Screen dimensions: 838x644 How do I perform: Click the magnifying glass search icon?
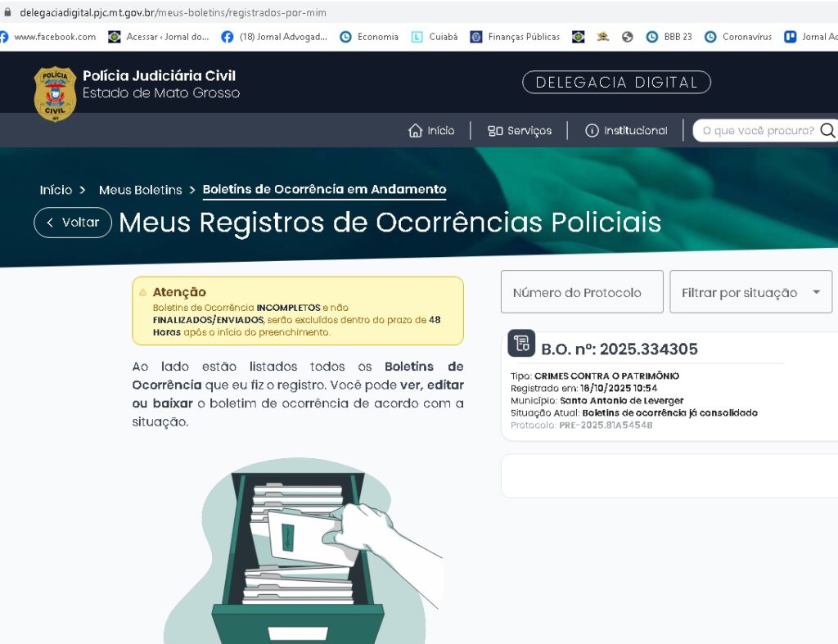[827, 130]
